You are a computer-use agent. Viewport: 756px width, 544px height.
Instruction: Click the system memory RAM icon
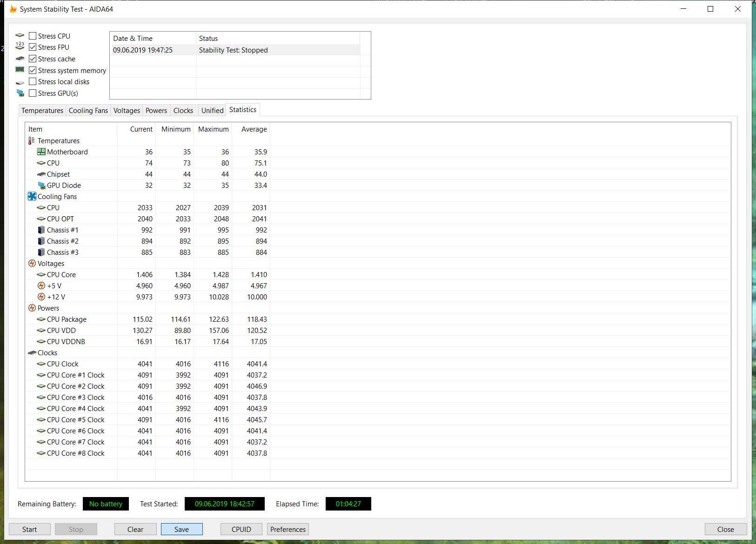pos(20,70)
